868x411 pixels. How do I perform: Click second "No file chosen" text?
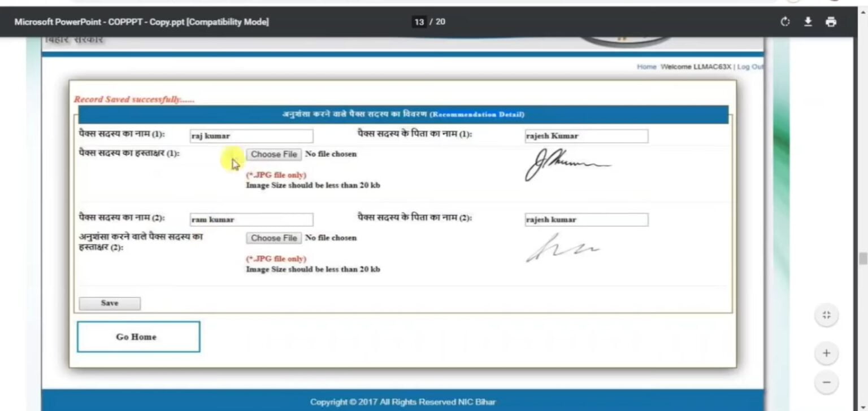pos(331,238)
